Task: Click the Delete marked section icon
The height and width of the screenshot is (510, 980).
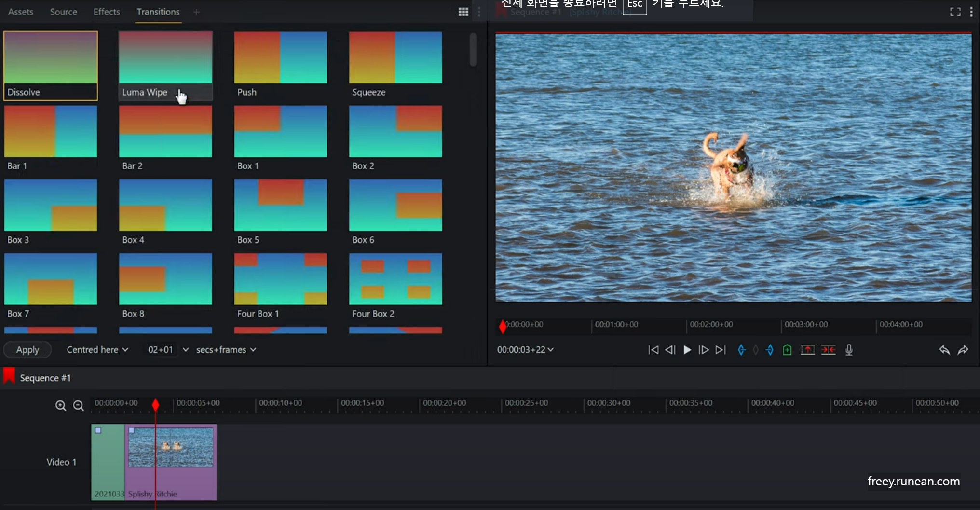Action: coord(829,350)
